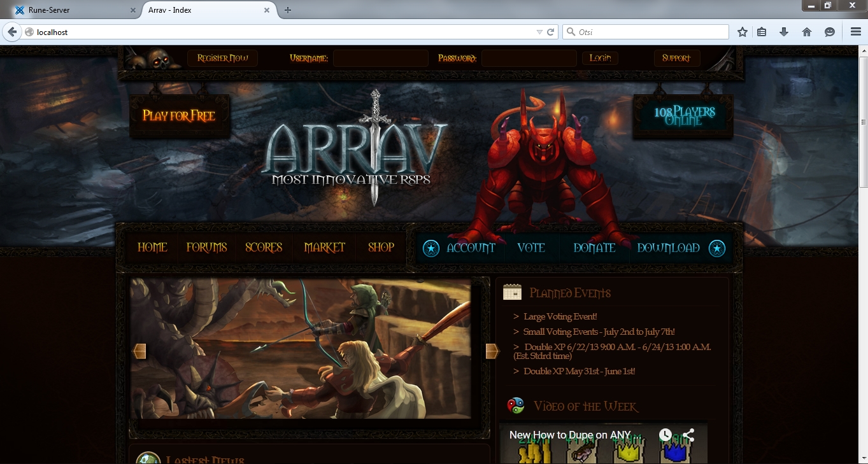Click the Login button
The width and height of the screenshot is (868, 464).
point(600,58)
